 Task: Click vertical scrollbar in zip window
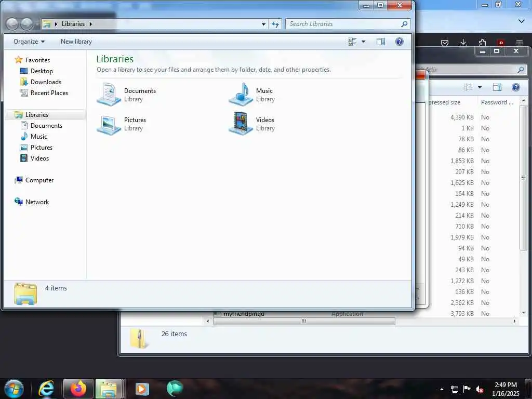524,178
